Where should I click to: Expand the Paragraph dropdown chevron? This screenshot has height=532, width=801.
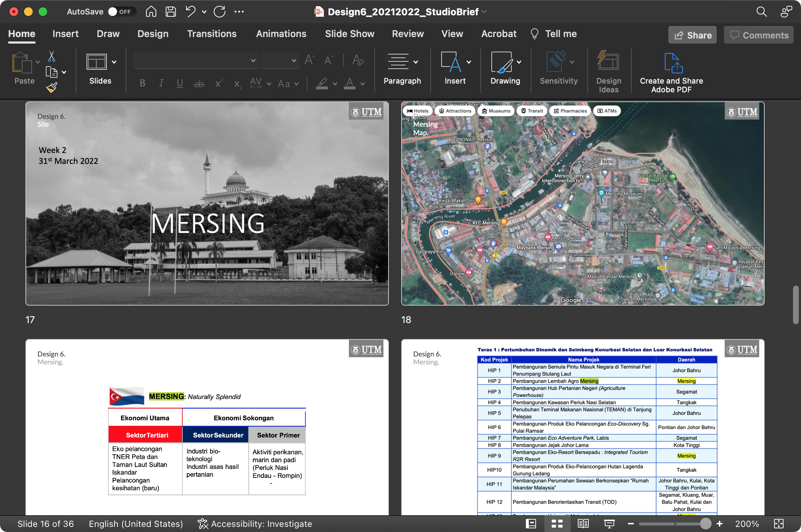click(416, 62)
